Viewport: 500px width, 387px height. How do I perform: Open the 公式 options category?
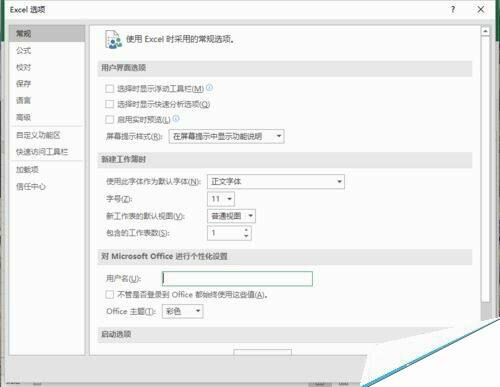coord(47,50)
